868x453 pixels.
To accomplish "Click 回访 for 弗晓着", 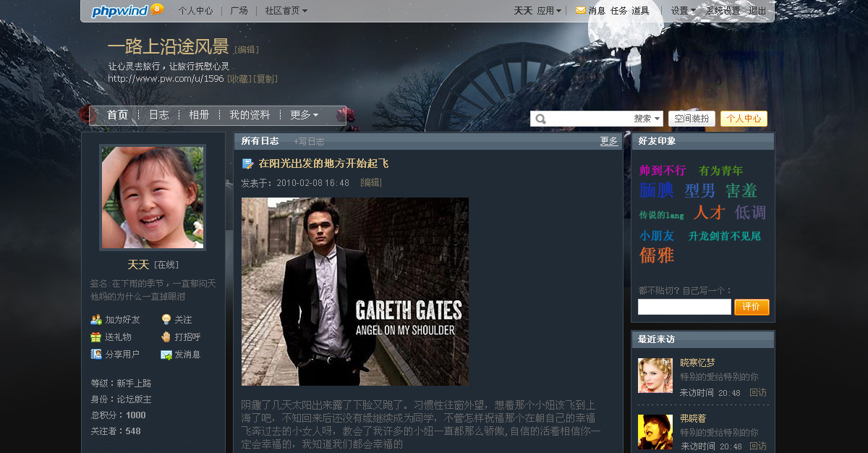I will click(758, 446).
